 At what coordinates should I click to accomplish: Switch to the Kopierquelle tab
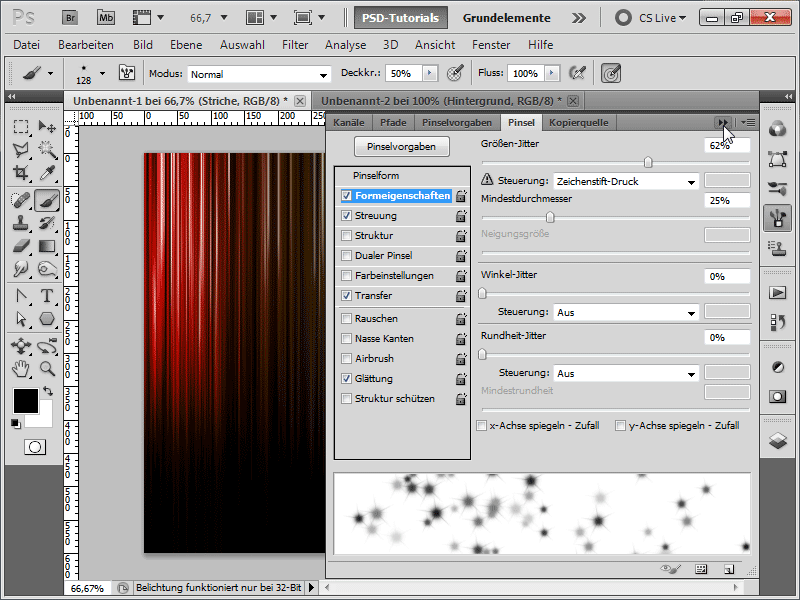tap(579, 122)
